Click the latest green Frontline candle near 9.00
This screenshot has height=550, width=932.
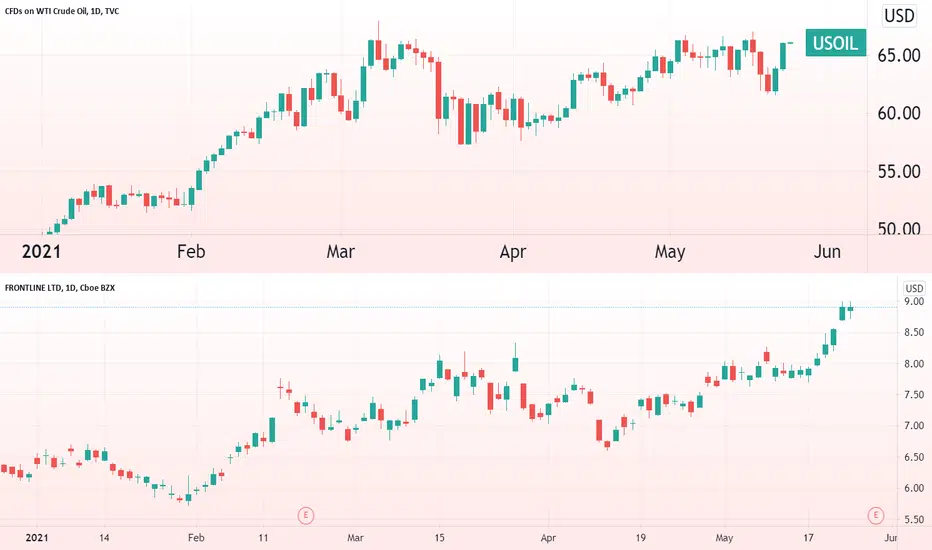pos(851,309)
